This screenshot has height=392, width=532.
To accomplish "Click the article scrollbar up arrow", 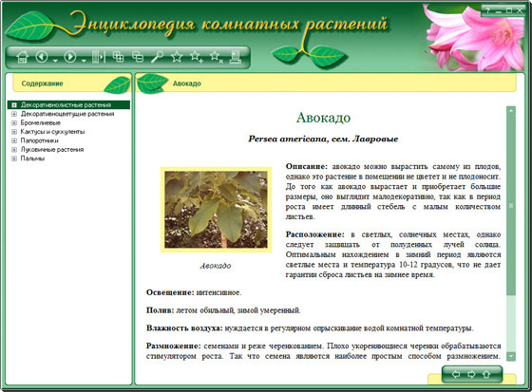I will 511,110.
